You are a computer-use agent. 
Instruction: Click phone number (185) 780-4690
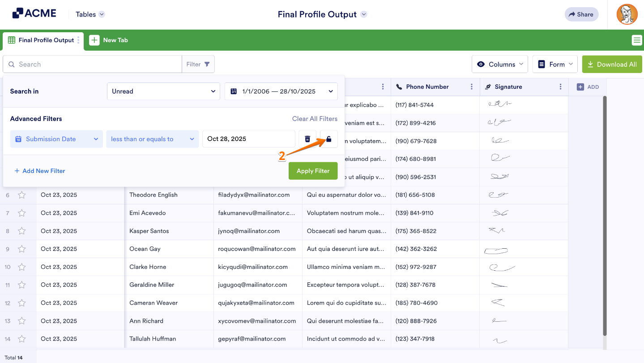(416, 303)
